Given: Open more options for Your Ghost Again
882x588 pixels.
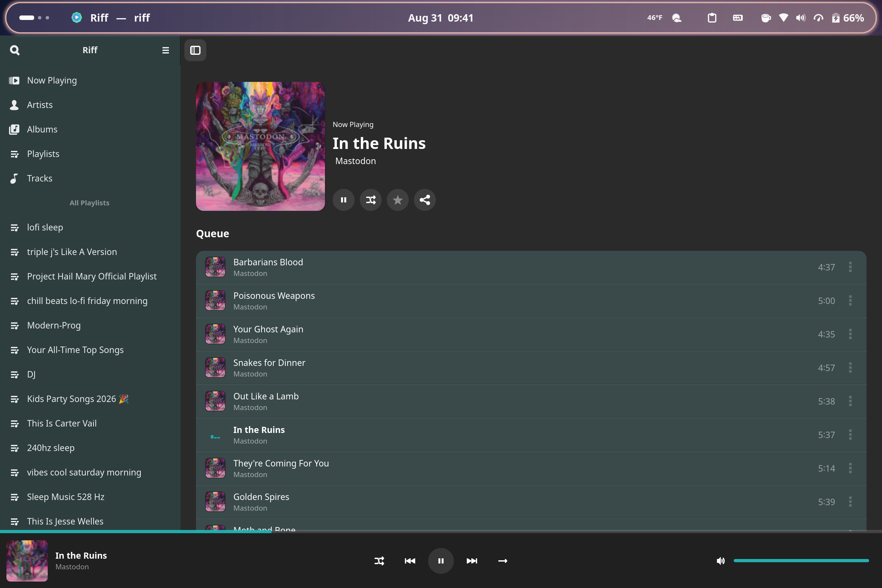Looking at the screenshot, I should pyautogui.click(x=850, y=334).
